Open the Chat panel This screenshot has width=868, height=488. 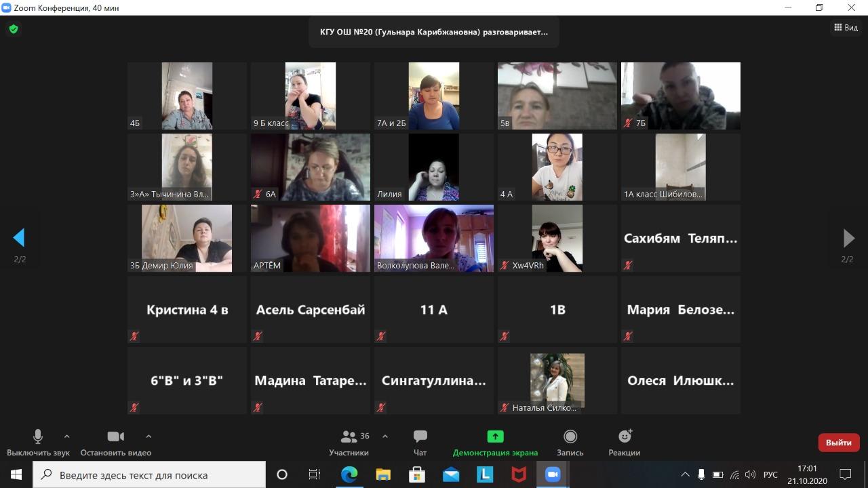[420, 437]
